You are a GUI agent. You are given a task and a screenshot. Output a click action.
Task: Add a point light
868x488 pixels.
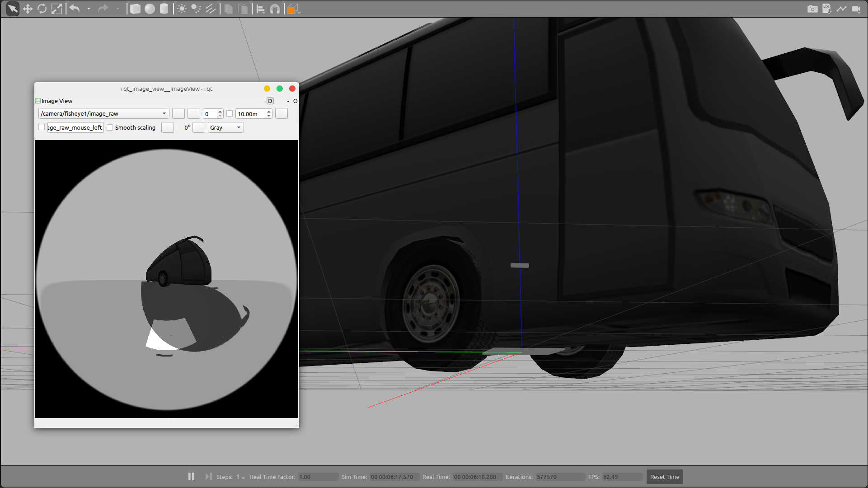pyautogui.click(x=182, y=9)
